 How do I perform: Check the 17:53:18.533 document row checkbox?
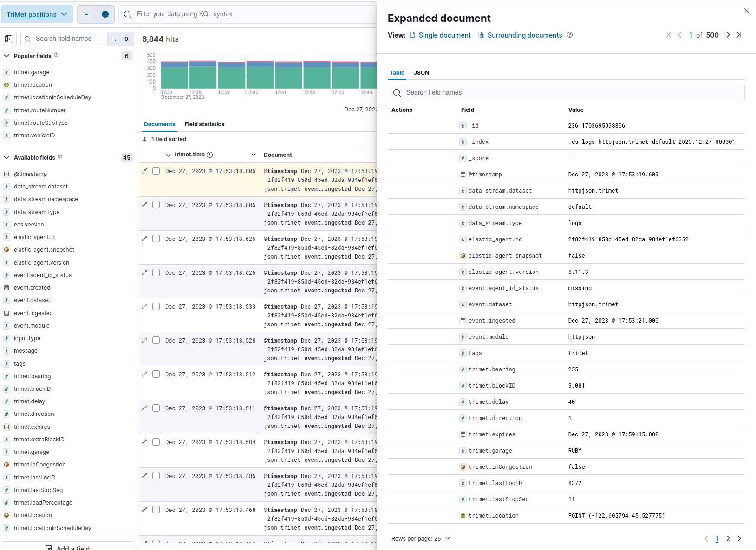(156, 306)
